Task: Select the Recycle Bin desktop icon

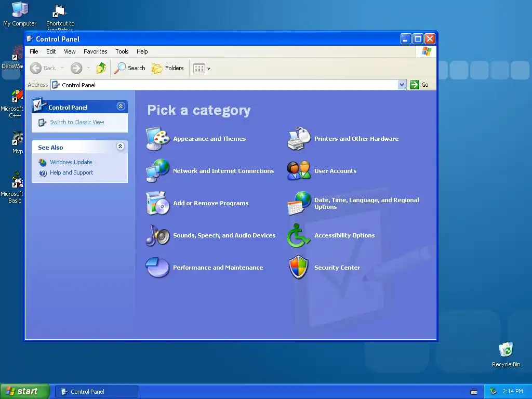Action: pos(506,354)
